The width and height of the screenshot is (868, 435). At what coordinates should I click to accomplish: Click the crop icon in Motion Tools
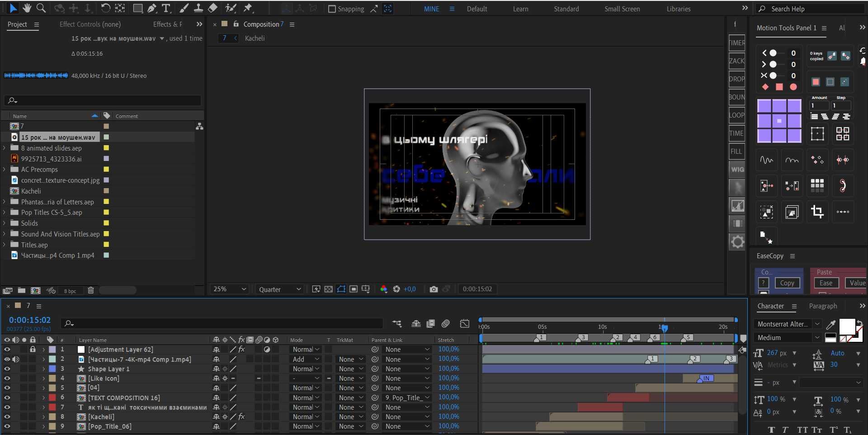817,212
